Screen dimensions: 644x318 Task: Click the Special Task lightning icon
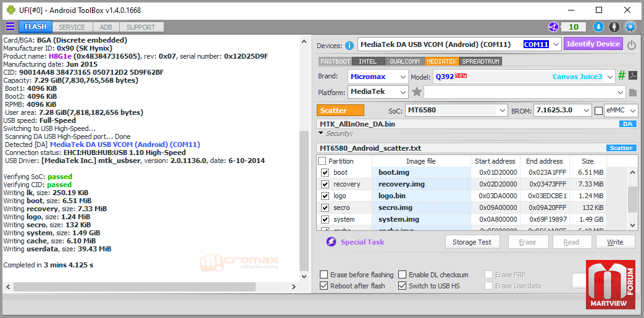331,241
